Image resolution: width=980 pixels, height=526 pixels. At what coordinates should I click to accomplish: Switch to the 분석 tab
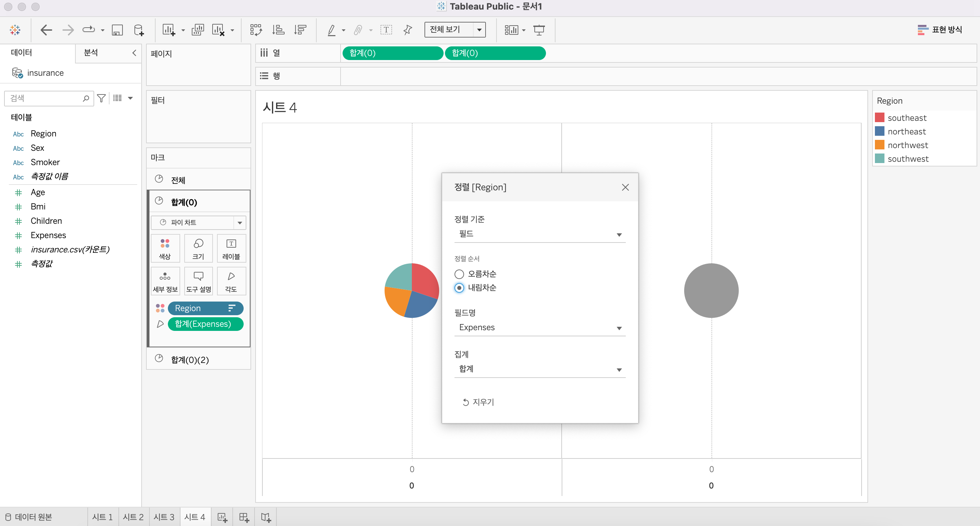pos(91,53)
